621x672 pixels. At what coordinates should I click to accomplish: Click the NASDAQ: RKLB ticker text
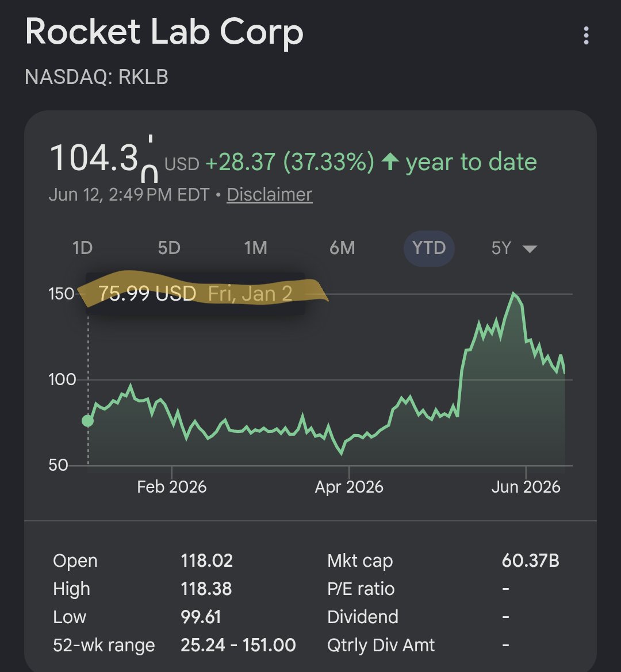click(x=97, y=77)
